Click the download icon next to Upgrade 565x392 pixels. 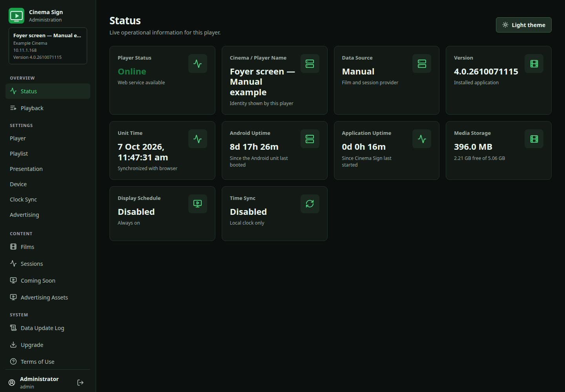point(13,345)
